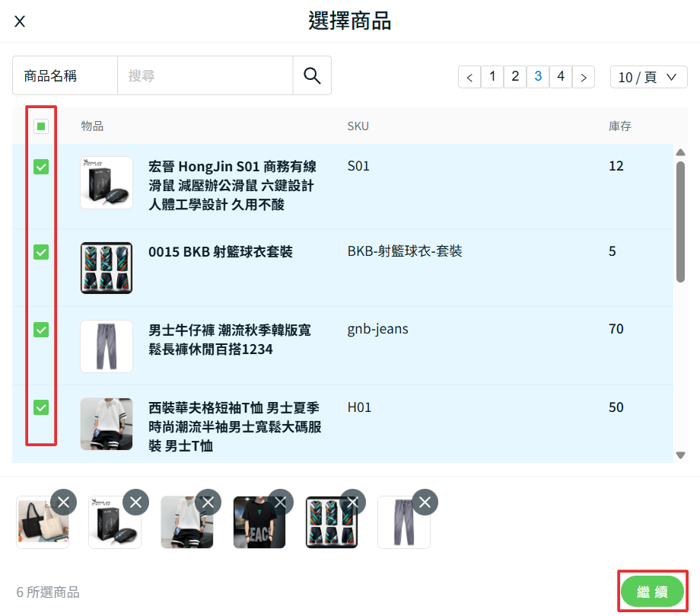Remove the basketball jersey selected thumbnail
Screen dimensions: 700x616
pyautogui.click(x=353, y=502)
